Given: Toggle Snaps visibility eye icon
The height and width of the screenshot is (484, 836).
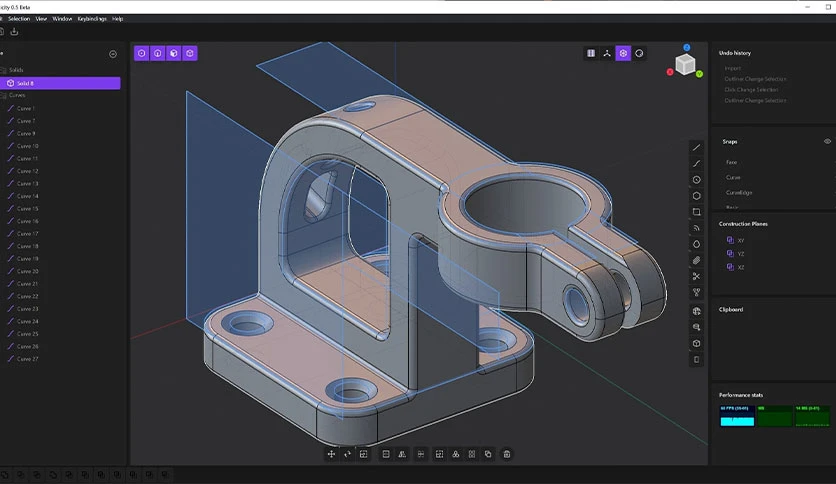Looking at the screenshot, I should pyautogui.click(x=827, y=141).
